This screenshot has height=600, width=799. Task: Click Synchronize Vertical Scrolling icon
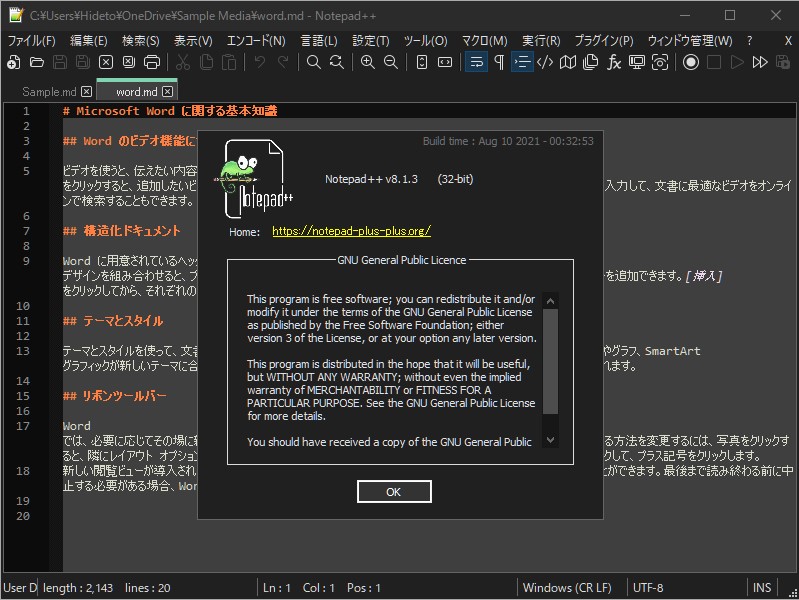421,62
